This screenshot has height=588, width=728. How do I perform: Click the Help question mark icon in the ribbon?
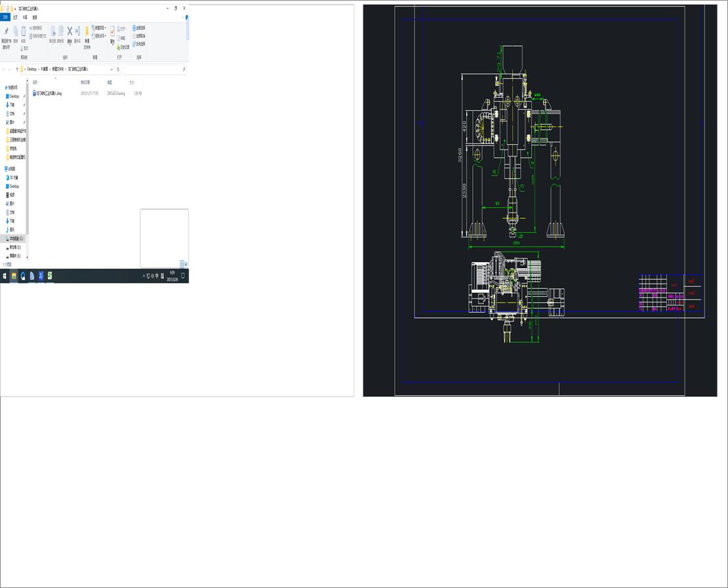pyautogui.click(x=187, y=17)
